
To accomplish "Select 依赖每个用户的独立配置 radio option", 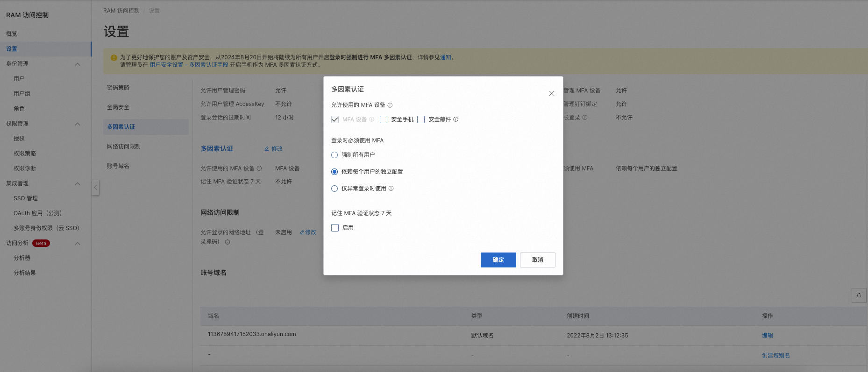I will tap(334, 172).
